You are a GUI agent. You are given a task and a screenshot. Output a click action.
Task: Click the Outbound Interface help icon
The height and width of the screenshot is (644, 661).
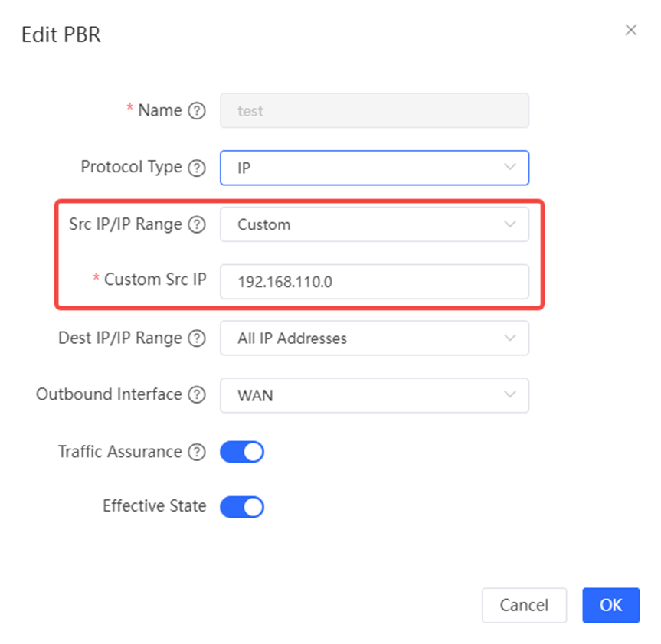[x=196, y=395]
